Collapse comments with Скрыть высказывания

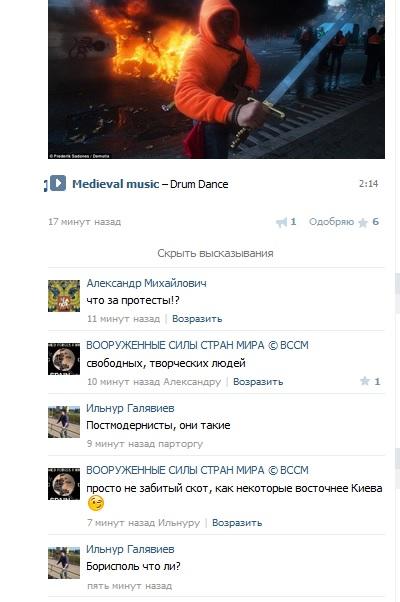pyautogui.click(x=215, y=253)
